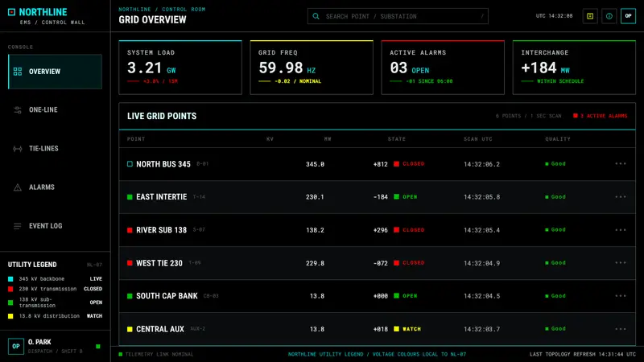Click the Event Log list icon

click(x=17, y=226)
